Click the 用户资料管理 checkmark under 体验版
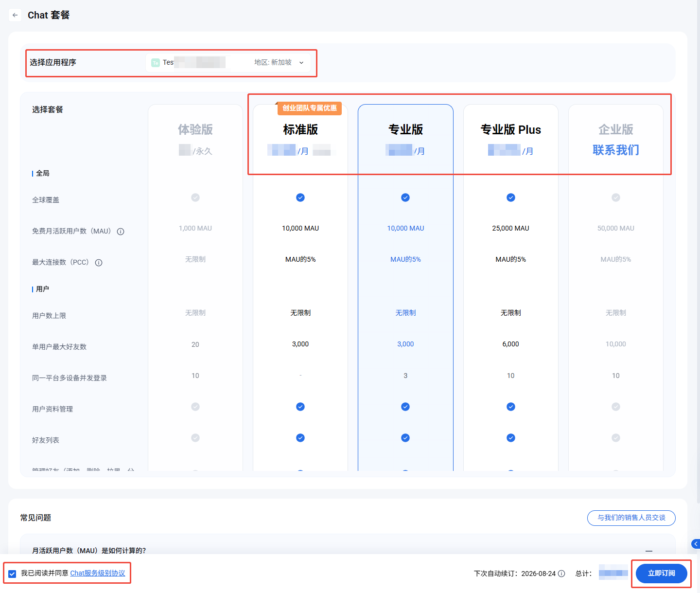The height and width of the screenshot is (593, 700). coord(195,407)
